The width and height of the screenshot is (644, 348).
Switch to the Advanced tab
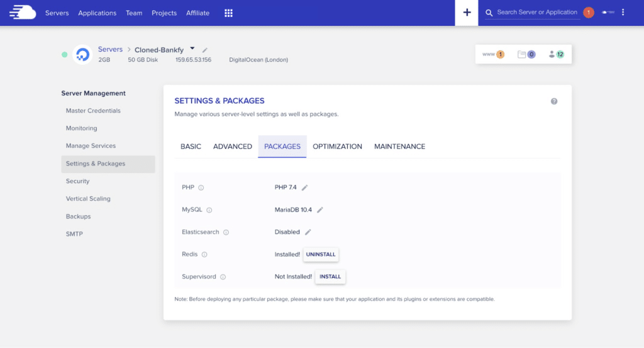point(233,147)
